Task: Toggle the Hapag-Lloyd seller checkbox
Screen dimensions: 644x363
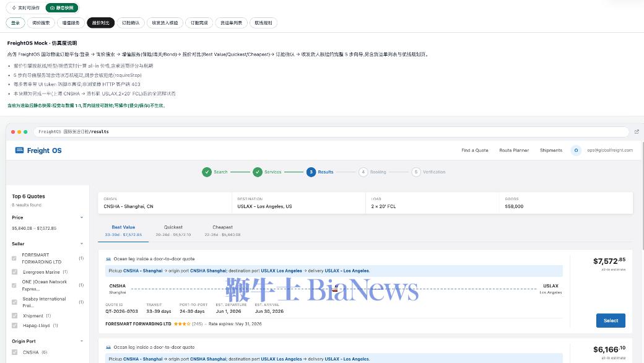Action: click(x=14, y=326)
